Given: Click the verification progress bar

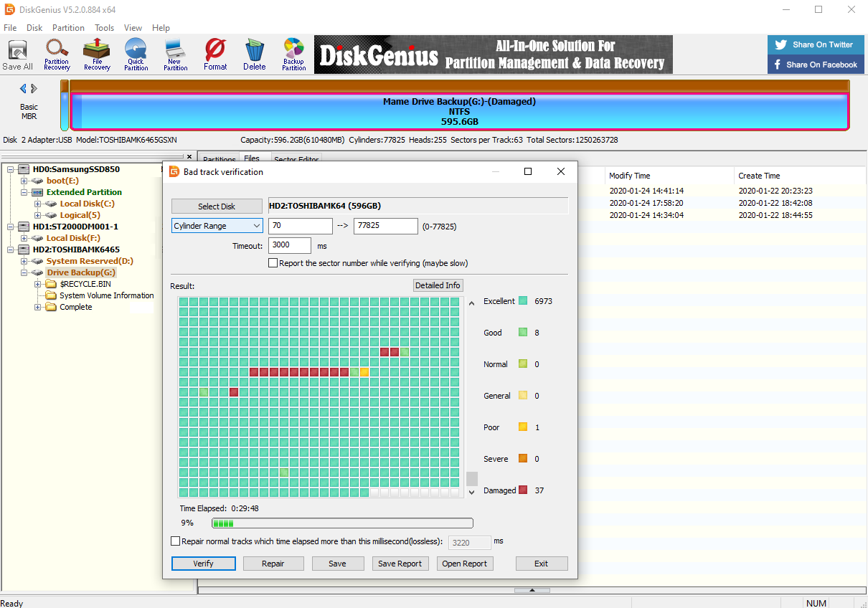Looking at the screenshot, I should 342,523.
